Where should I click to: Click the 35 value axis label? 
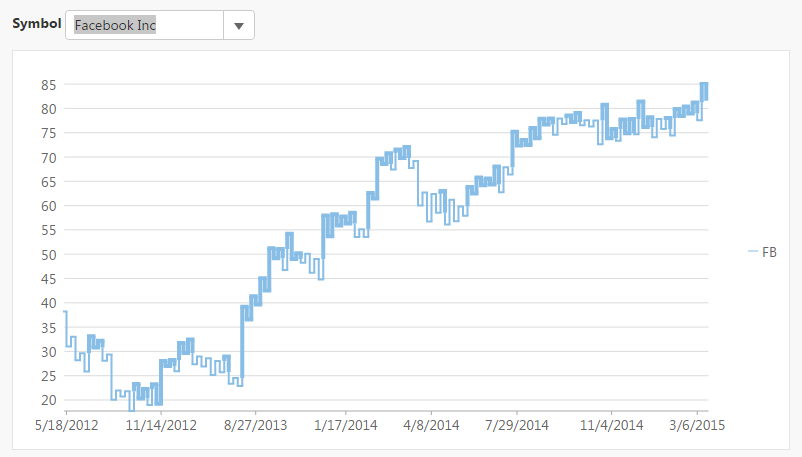(49, 328)
